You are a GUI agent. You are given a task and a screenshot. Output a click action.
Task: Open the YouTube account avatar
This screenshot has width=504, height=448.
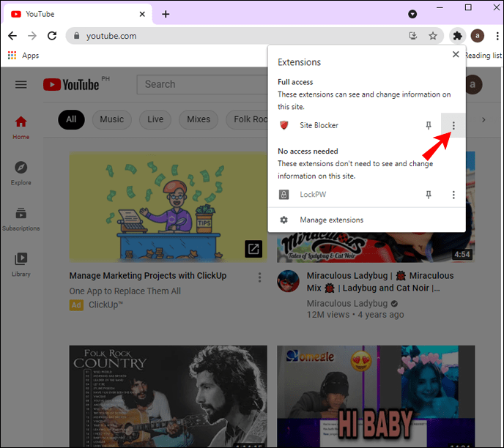(x=474, y=84)
